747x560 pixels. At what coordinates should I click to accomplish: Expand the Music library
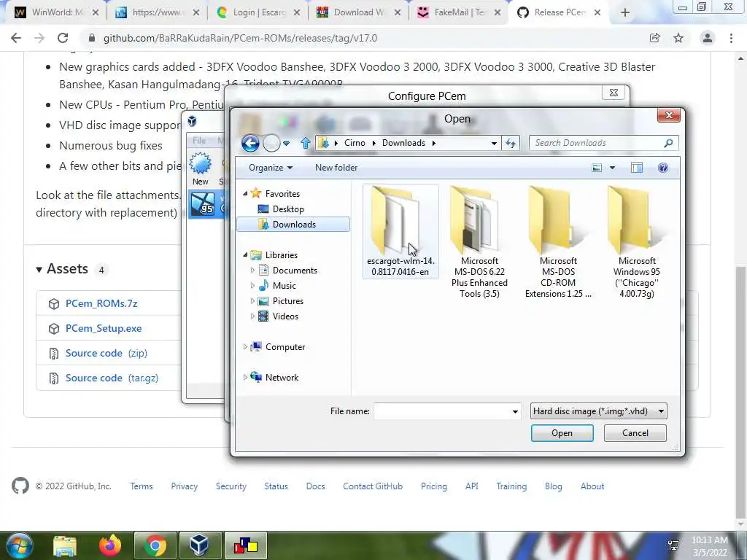click(x=252, y=285)
